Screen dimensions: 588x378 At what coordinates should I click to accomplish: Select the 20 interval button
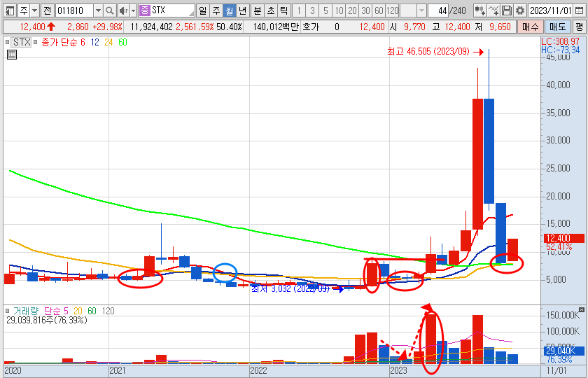point(353,10)
